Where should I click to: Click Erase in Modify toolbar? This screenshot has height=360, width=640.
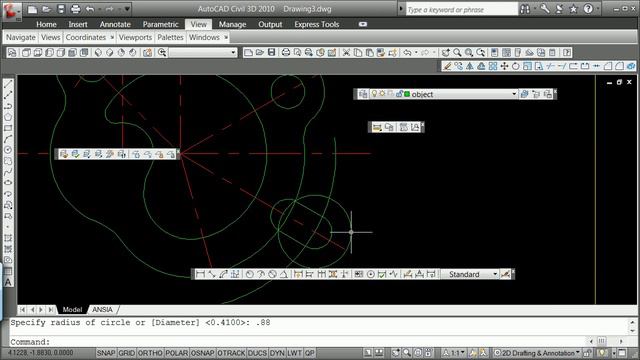[447, 66]
